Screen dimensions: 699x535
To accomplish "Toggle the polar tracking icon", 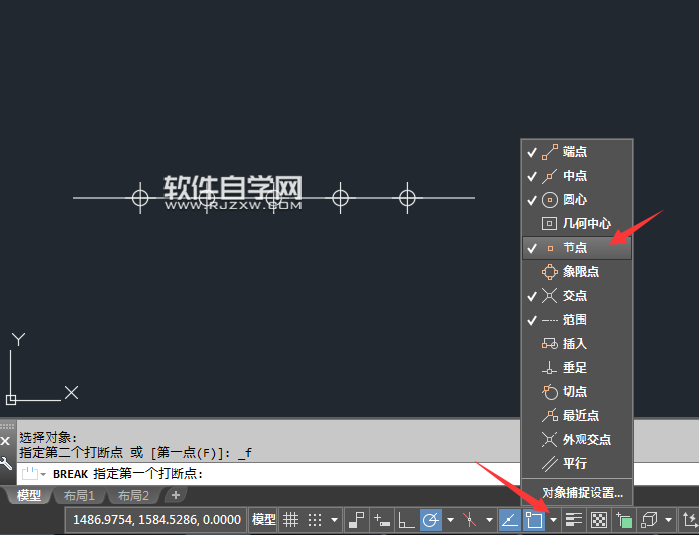I will pos(430,520).
